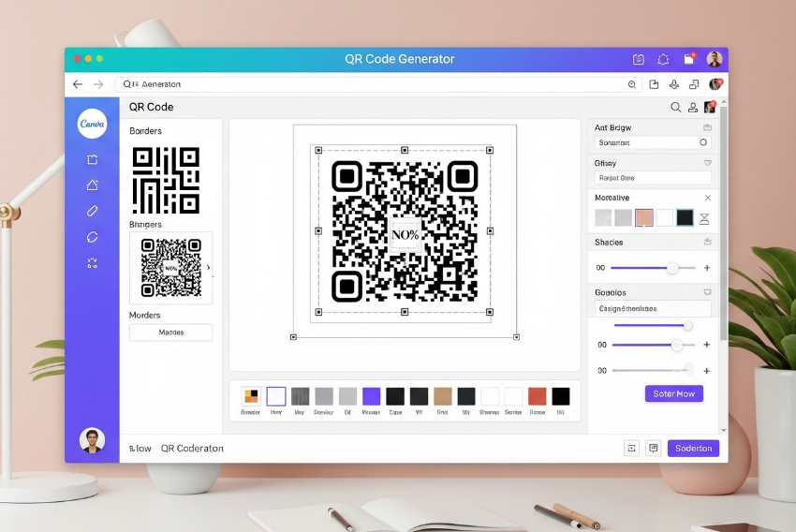This screenshot has height=532, width=796.
Task: Click the plus beside the greyed-out bottom slider
Action: [707, 371]
